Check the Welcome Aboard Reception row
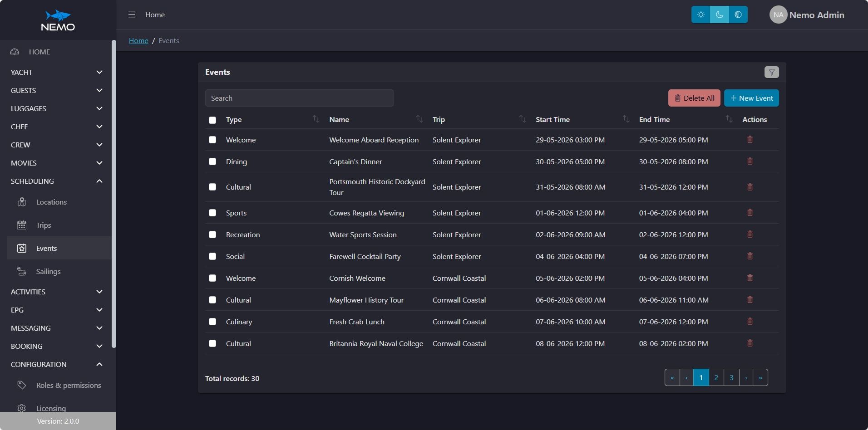This screenshot has width=868, height=430. tap(212, 140)
